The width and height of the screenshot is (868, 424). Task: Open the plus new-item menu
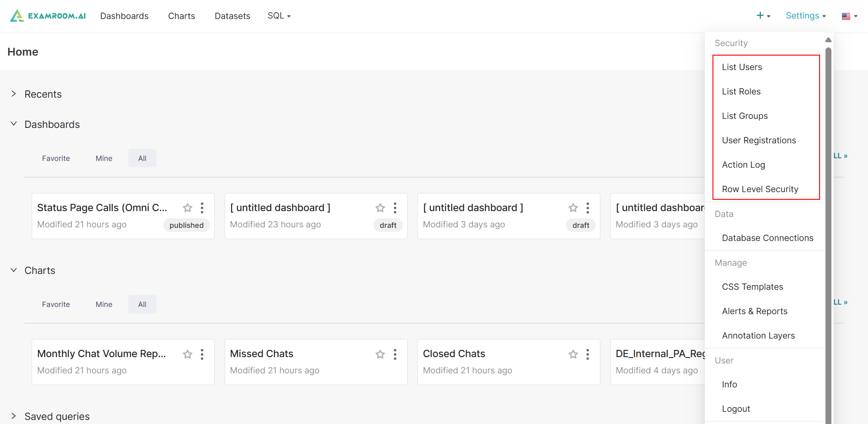[763, 16]
